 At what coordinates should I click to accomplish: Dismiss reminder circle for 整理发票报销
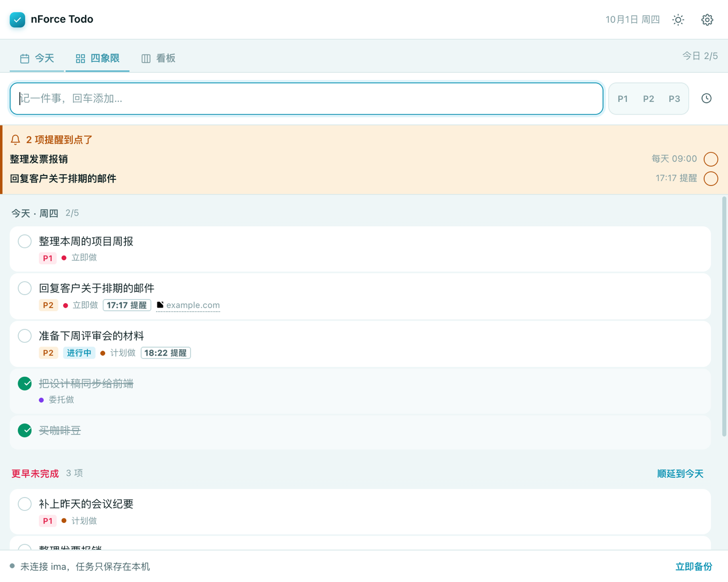(x=711, y=159)
